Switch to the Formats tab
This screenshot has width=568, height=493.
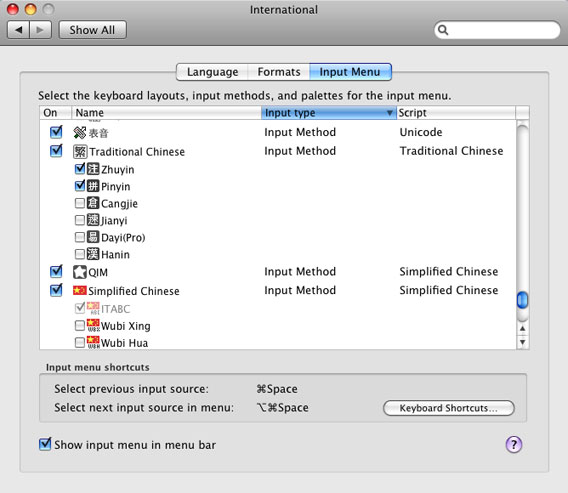click(279, 72)
